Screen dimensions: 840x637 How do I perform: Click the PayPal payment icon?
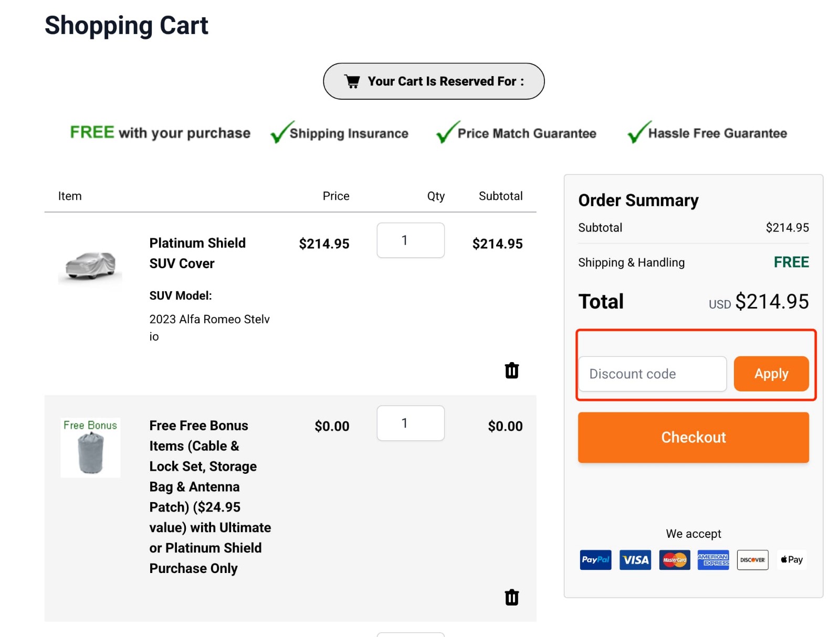click(x=595, y=560)
